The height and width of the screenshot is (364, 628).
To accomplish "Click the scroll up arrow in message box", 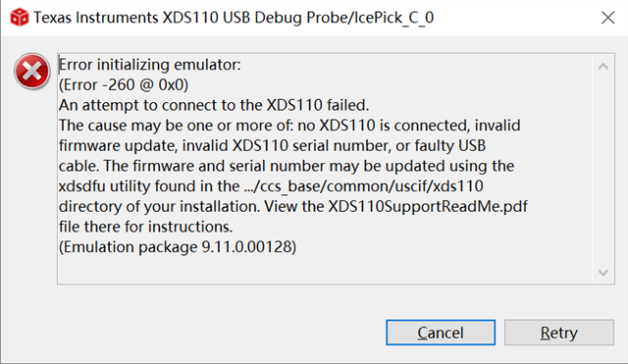I will tap(603, 67).
